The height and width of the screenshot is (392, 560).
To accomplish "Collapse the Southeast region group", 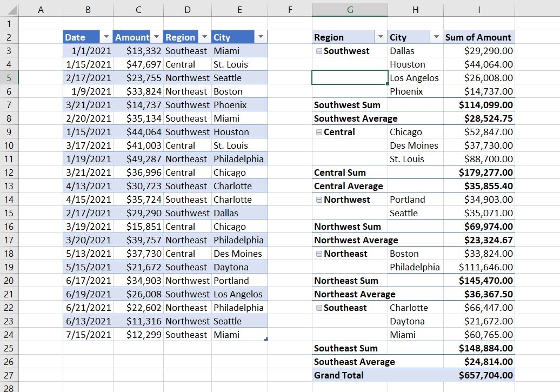I will 319,308.
